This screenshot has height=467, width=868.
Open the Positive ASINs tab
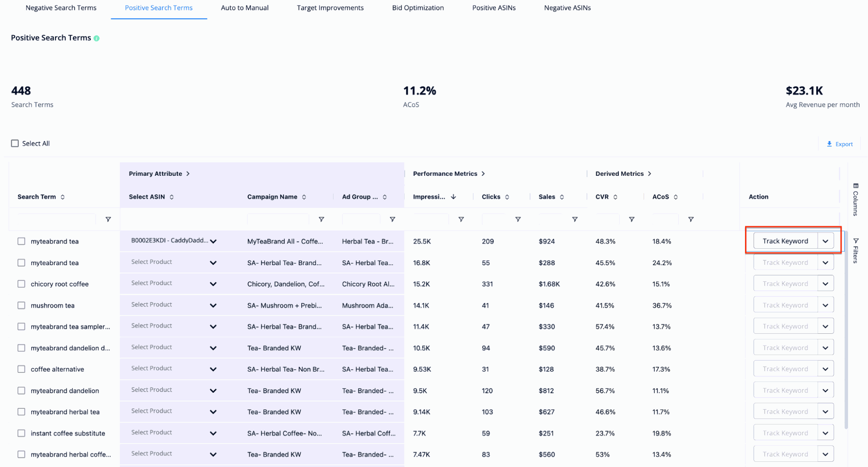pos(494,8)
